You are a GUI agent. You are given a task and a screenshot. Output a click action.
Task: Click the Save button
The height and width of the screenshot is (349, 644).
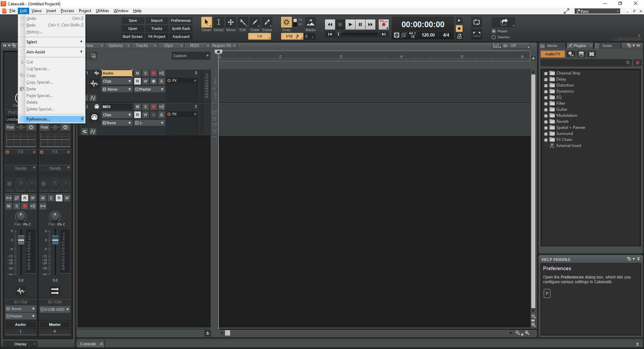133,20
